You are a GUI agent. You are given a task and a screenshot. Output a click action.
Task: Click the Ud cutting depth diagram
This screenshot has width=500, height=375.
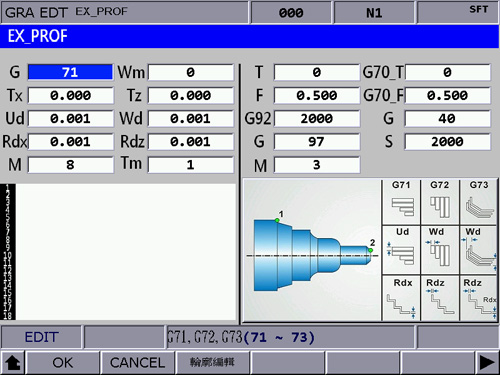401,250
